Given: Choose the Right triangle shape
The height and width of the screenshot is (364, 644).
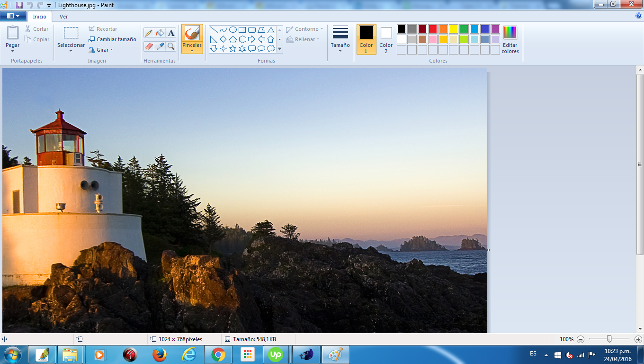Looking at the screenshot, I should tap(214, 39).
